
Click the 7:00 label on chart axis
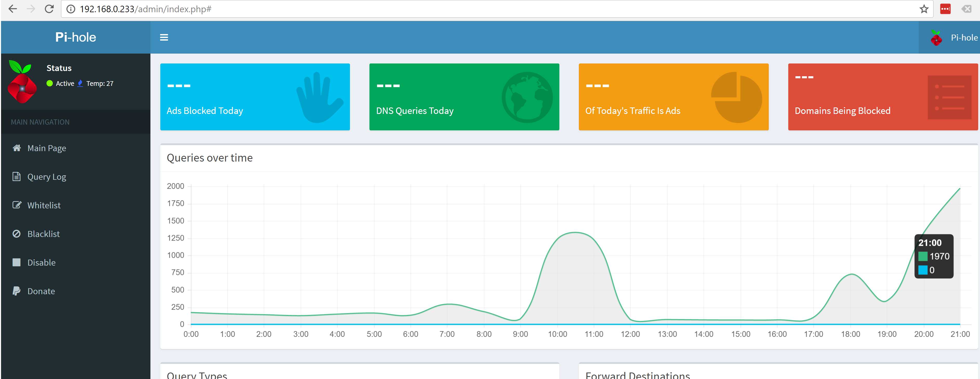point(447,334)
